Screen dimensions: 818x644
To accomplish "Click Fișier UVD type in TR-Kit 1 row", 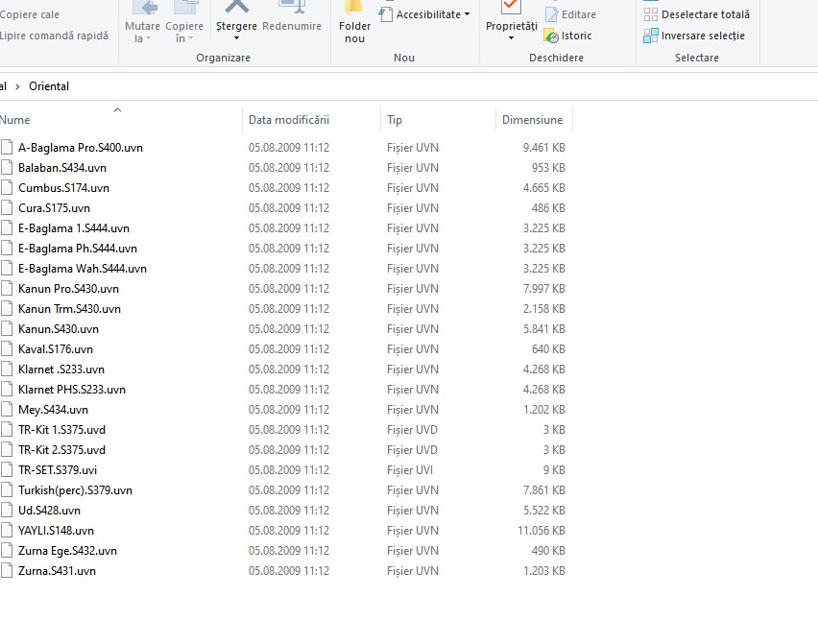I will (412, 430).
